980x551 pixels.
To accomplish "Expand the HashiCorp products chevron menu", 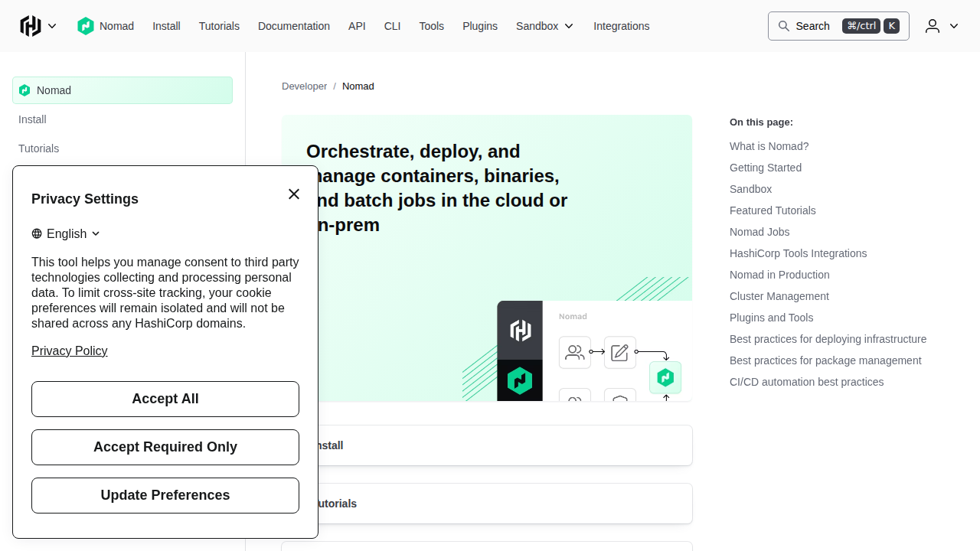I will click(52, 26).
